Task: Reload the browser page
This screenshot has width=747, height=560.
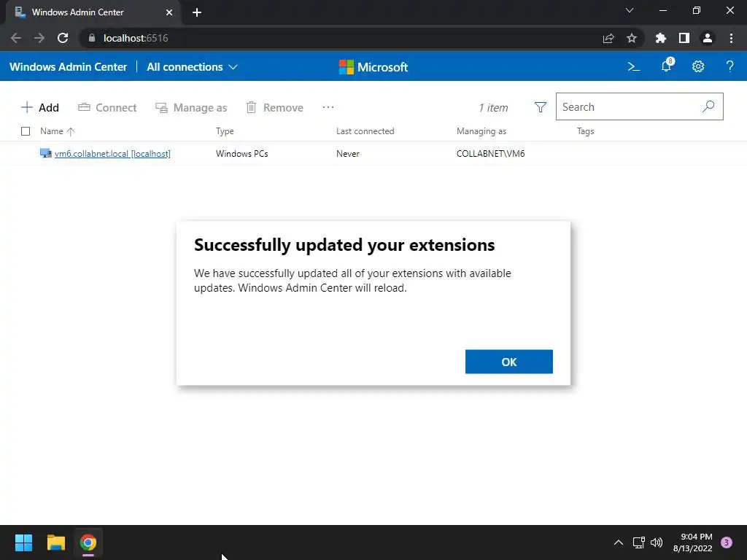Action: (x=63, y=38)
